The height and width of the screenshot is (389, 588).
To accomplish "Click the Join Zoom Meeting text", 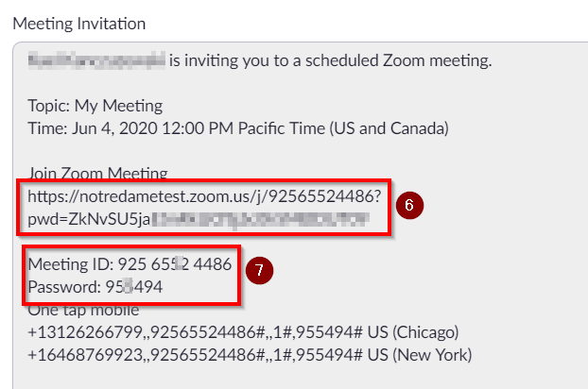I will (x=98, y=173).
